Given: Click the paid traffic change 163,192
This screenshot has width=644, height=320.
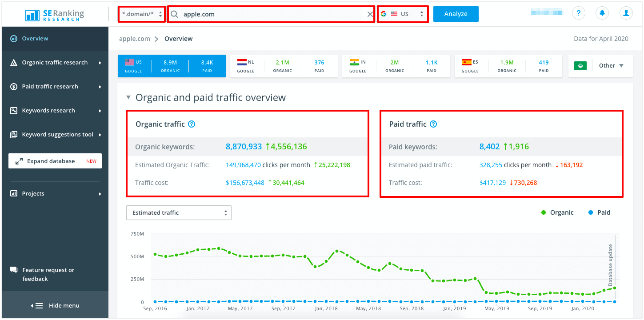Looking at the screenshot, I should pos(568,165).
